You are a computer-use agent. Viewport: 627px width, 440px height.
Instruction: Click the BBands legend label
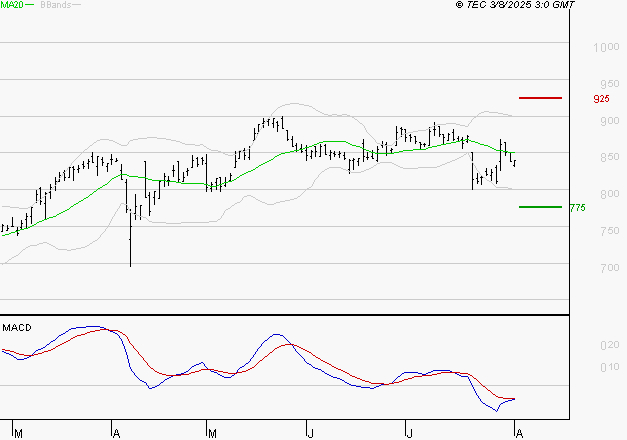[56, 5]
